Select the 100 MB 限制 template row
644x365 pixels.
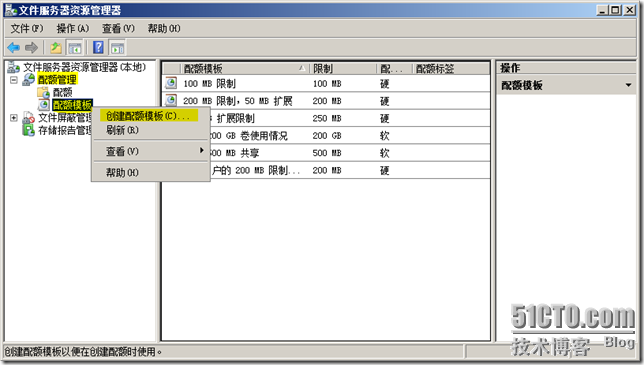point(327,83)
